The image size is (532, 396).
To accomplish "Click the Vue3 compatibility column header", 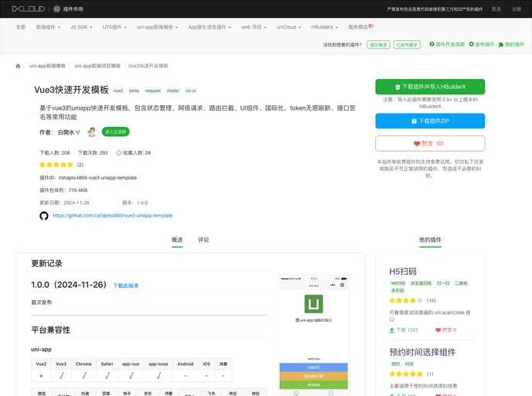I will click(x=61, y=364).
